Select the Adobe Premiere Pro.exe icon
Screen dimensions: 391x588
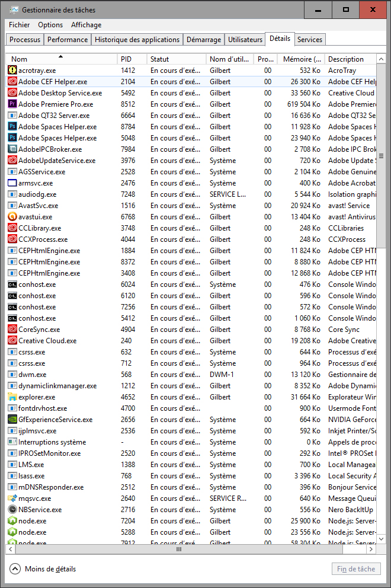(12, 104)
